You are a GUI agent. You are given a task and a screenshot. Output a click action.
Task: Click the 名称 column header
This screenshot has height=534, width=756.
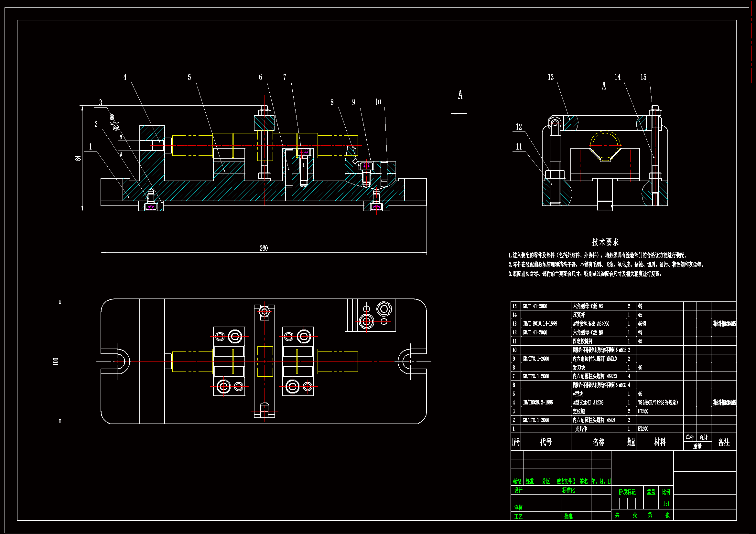(x=598, y=442)
